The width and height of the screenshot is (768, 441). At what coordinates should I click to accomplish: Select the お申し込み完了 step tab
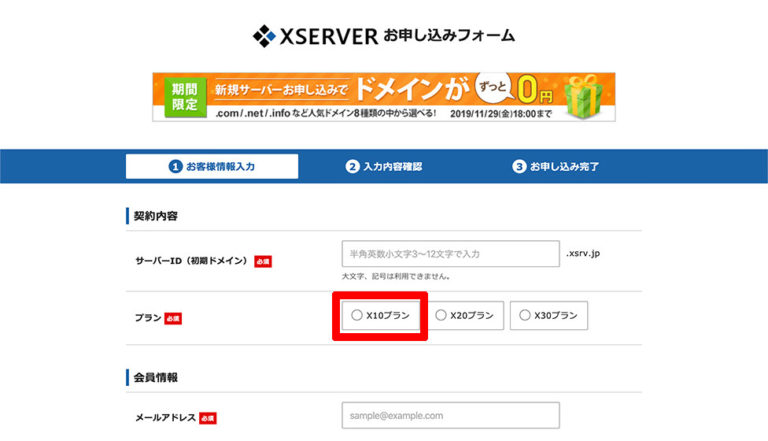tap(555, 167)
